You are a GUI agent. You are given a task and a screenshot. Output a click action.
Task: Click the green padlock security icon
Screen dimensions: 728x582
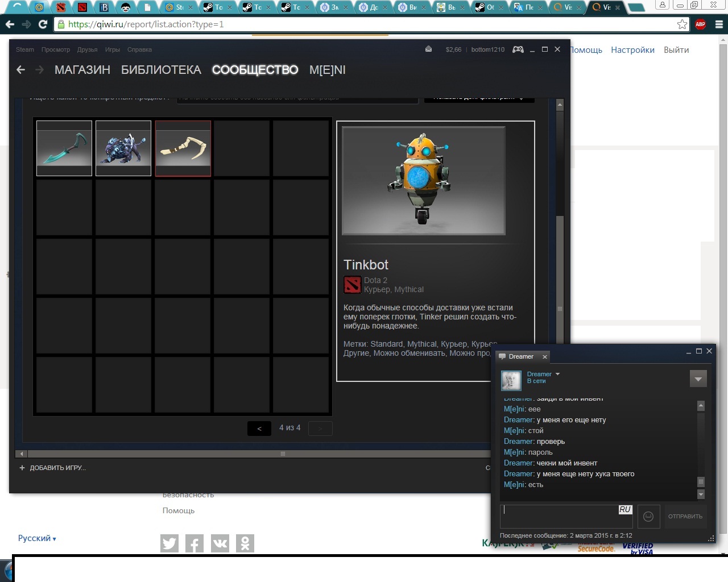click(61, 24)
